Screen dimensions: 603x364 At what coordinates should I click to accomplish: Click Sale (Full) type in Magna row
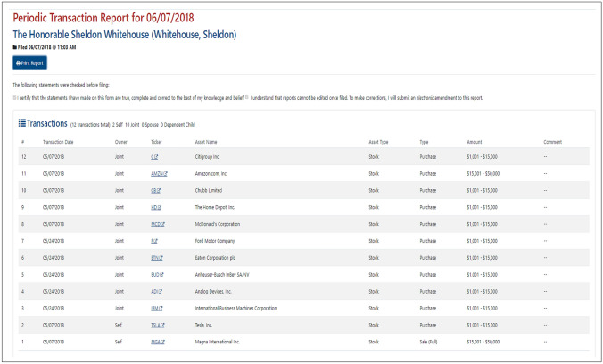428,342
